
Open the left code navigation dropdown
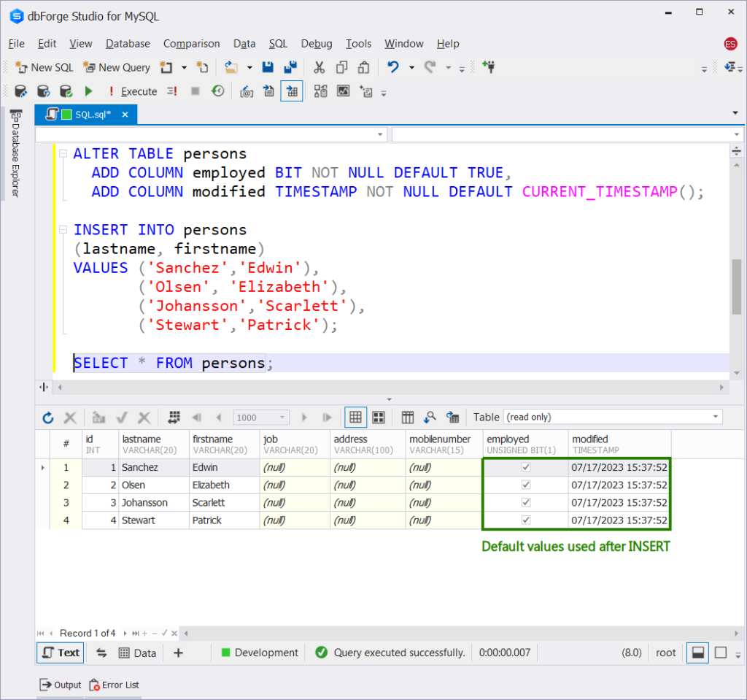(x=379, y=135)
